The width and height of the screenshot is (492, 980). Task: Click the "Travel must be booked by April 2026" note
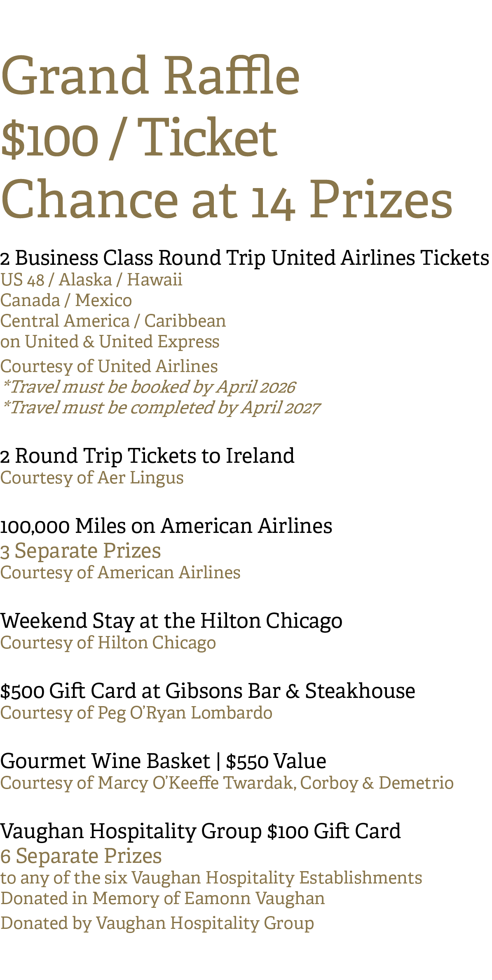148,387
